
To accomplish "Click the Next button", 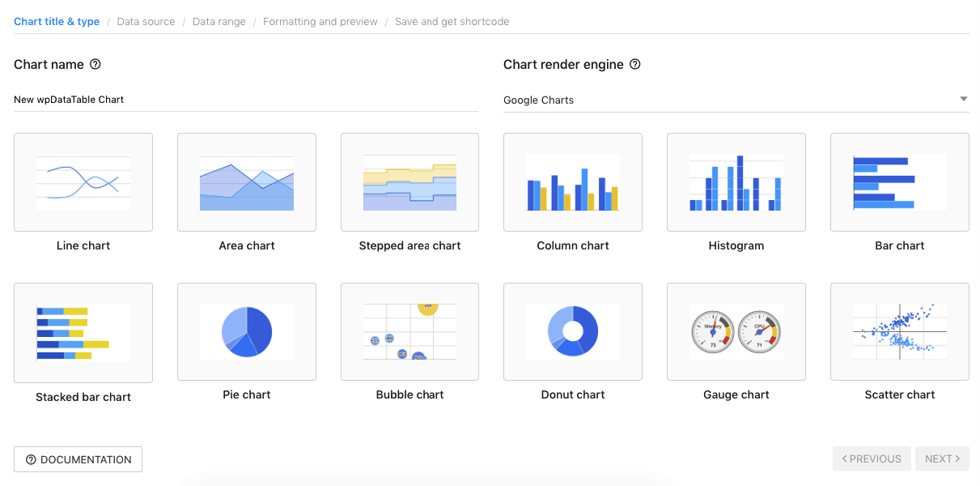I will tap(942, 458).
